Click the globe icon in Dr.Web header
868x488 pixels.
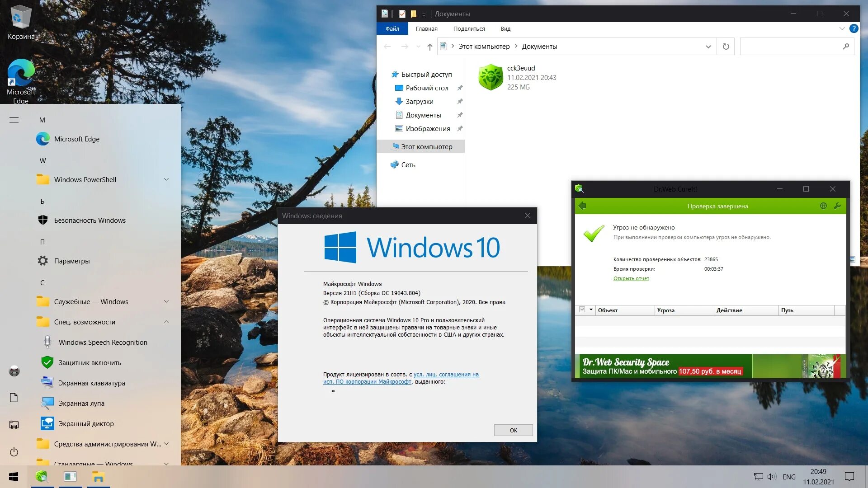coord(824,206)
